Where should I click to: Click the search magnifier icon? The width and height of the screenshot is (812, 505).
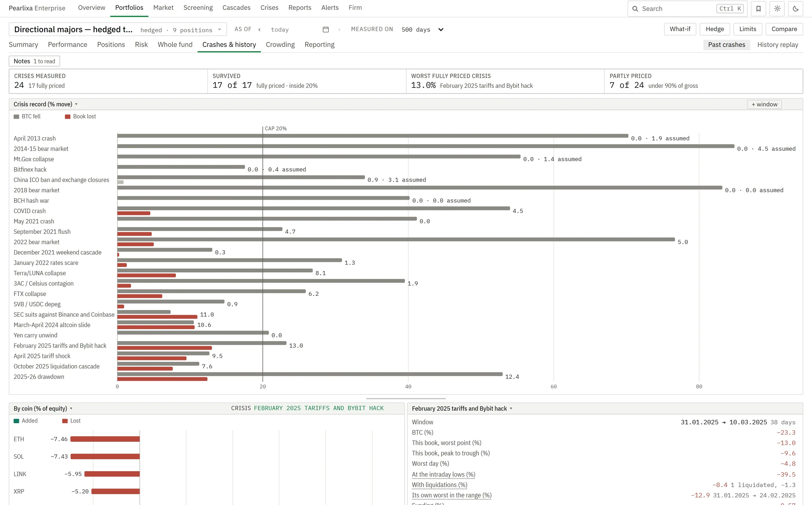tap(635, 9)
